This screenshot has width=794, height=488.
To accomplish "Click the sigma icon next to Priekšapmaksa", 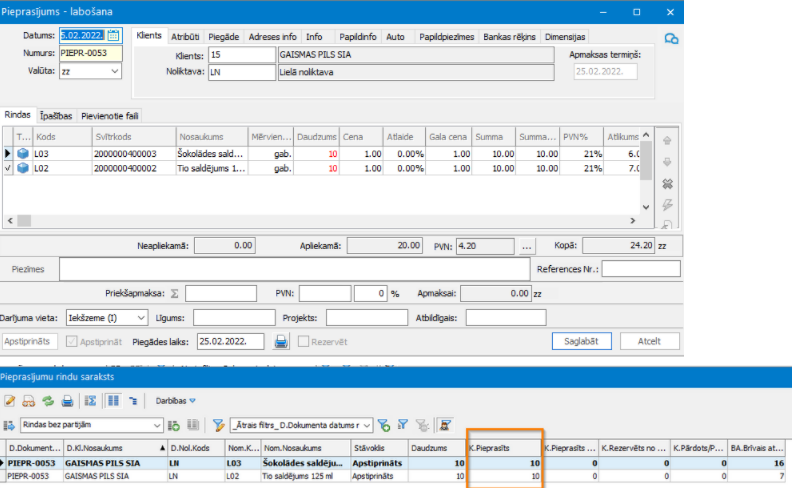I will 175,294.
